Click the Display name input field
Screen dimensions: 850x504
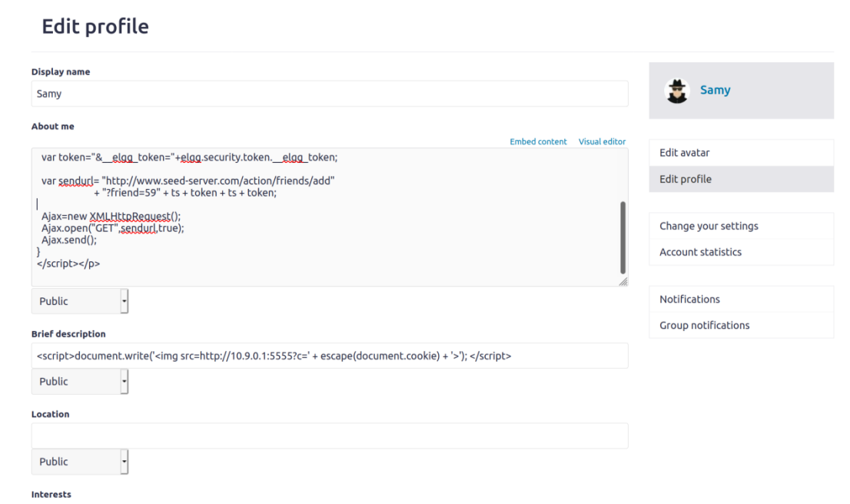pyautogui.click(x=330, y=94)
